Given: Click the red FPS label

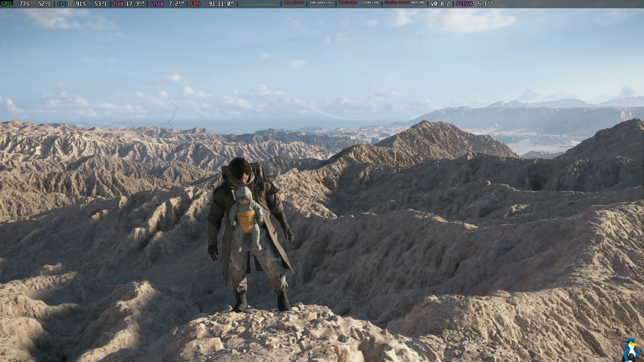Looking at the screenshot, I should coord(195,4).
